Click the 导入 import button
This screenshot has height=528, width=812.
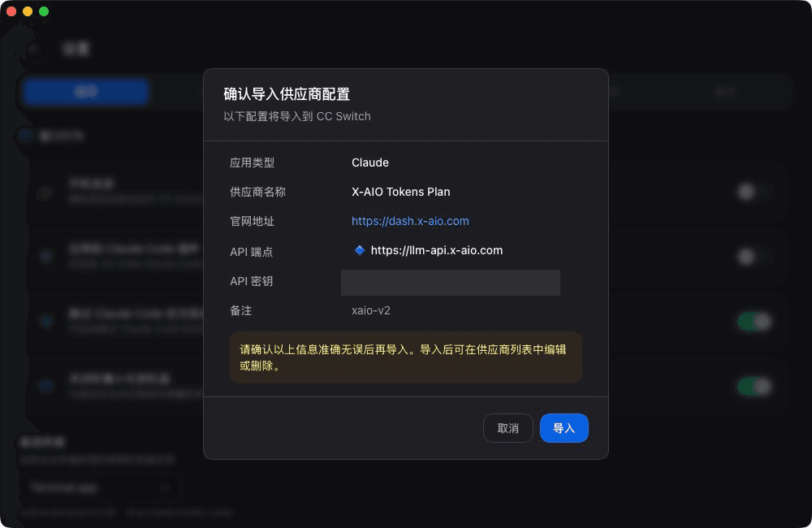pyautogui.click(x=564, y=428)
